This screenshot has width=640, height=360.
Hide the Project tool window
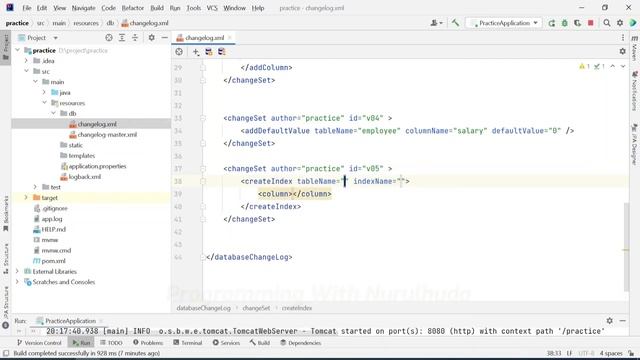(164, 38)
